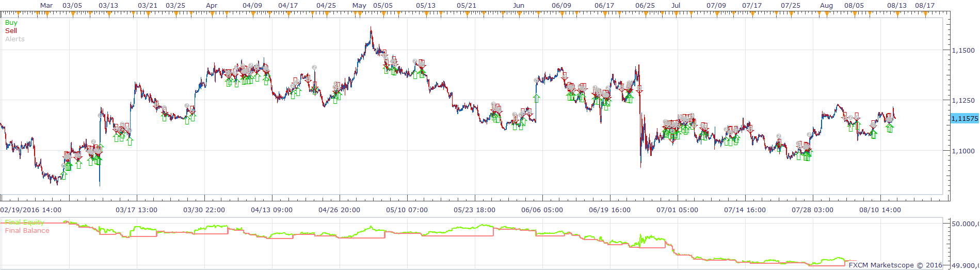Click the 05/21 top date label

467,6
